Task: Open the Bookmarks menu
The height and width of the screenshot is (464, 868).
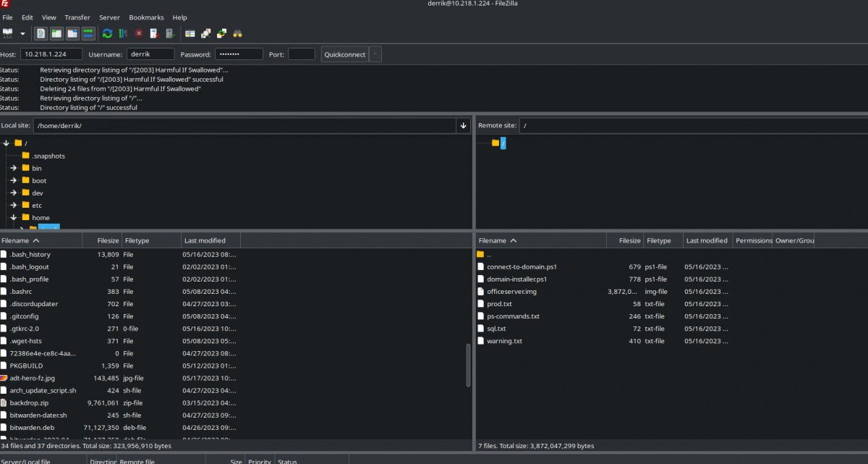Action: (x=146, y=17)
